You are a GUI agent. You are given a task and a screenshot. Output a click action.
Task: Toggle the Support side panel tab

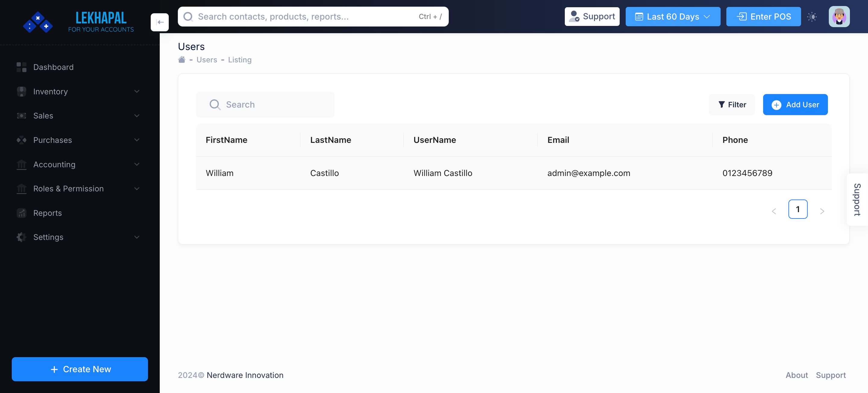[857, 199]
